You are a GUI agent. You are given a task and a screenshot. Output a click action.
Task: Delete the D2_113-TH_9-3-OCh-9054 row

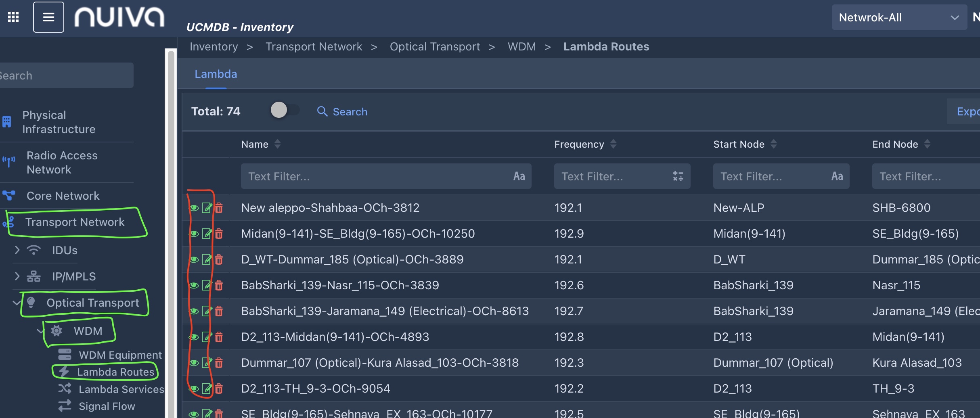(219, 389)
